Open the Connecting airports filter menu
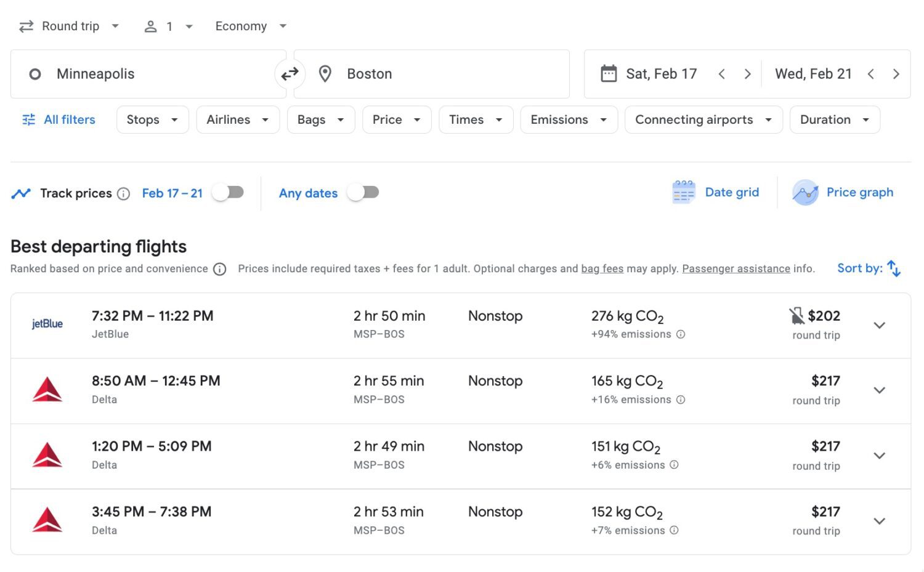 pos(702,119)
